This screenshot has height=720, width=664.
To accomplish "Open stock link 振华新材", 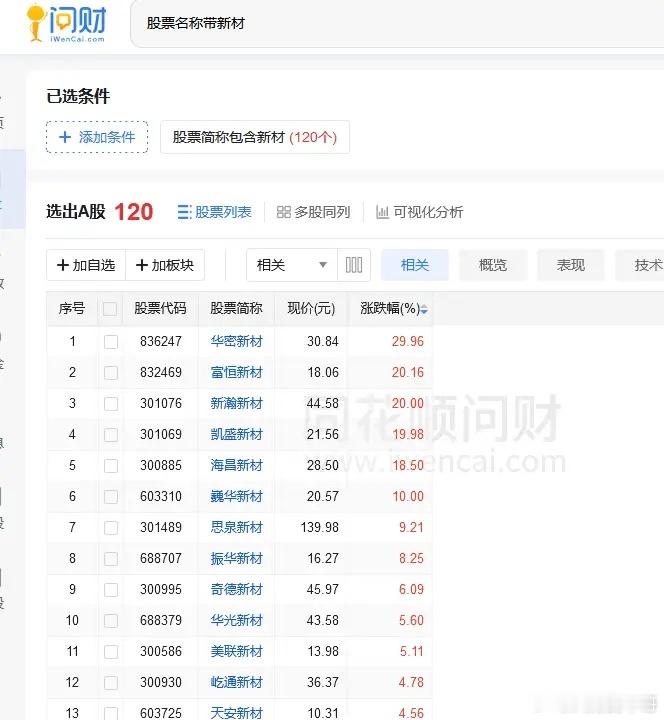I will coord(236,558).
